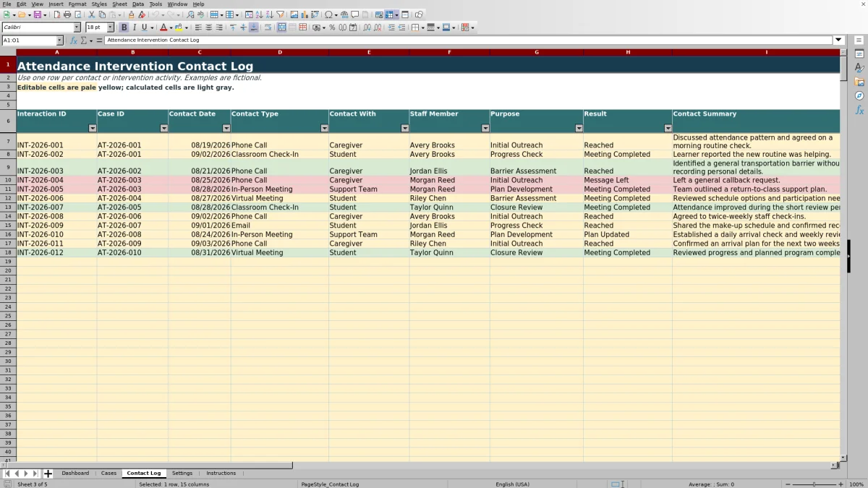Open the Sheet menu
Viewport: 868px width, 488px height.
click(119, 4)
